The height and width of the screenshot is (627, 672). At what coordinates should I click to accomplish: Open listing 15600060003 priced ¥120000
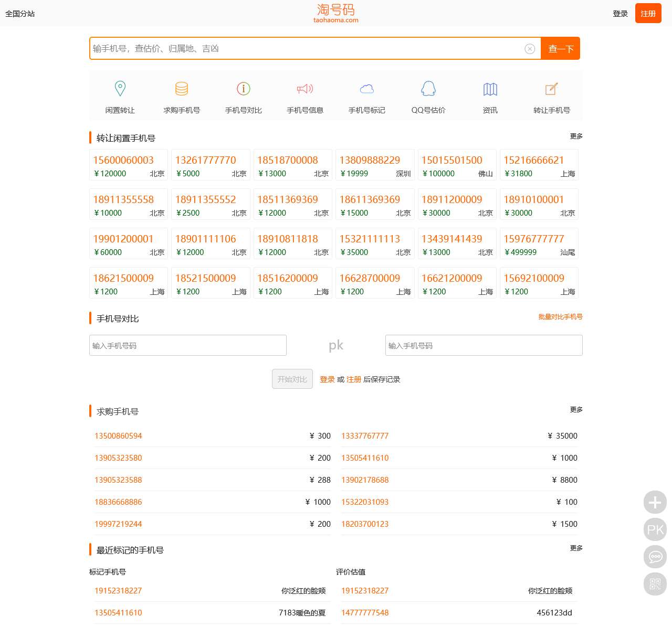[x=129, y=165]
